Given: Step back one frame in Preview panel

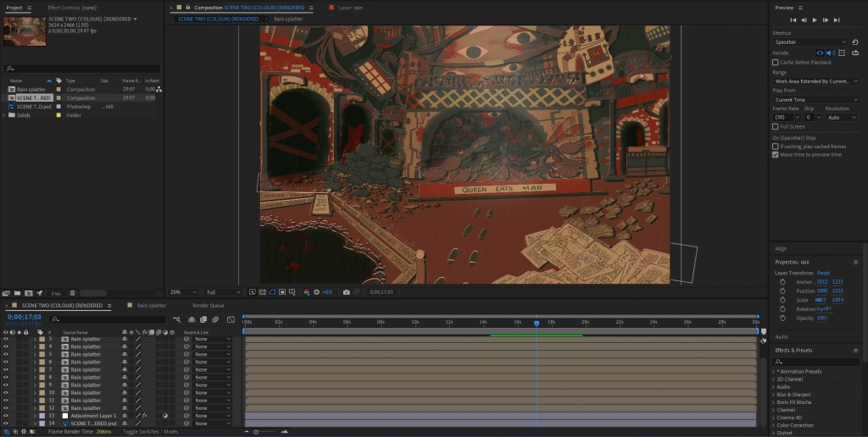Looking at the screenshot, I should (x=804, y=20).
